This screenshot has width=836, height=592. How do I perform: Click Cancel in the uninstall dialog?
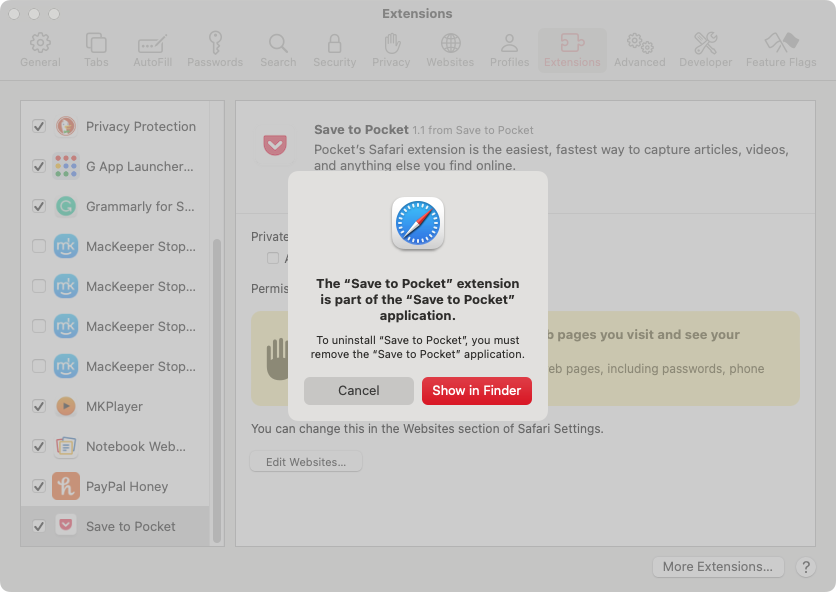click(359, 391)
